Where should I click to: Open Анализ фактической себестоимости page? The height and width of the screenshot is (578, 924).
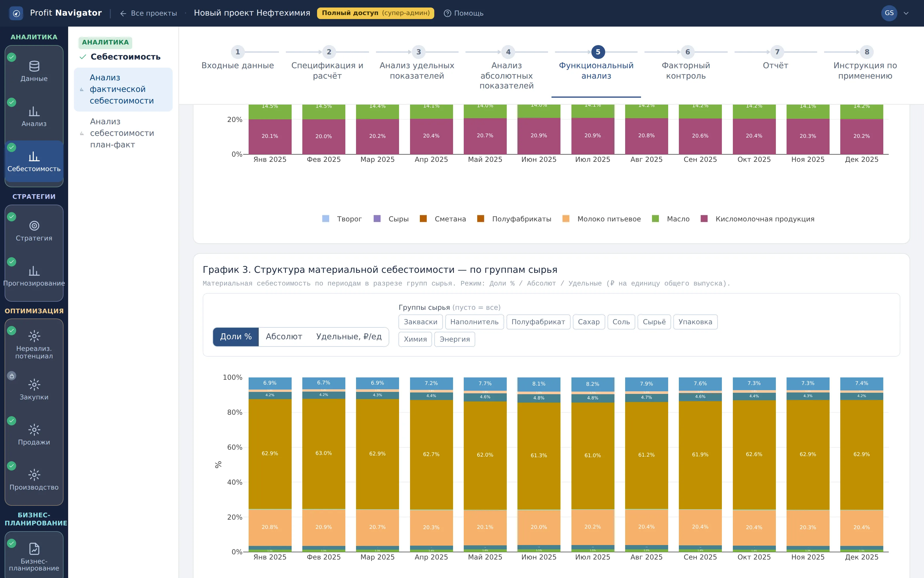click(x=123, y=90)
